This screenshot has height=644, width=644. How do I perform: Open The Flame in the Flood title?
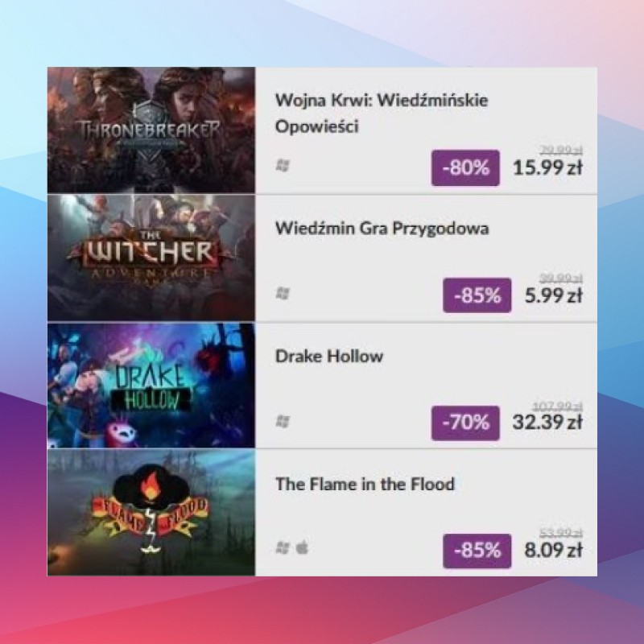[365, 484]
